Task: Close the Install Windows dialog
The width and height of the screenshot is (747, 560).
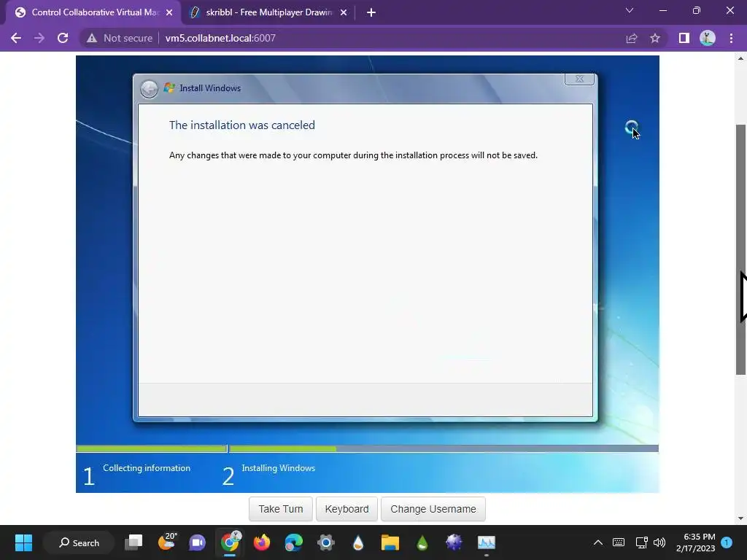Action: (579, 79)
